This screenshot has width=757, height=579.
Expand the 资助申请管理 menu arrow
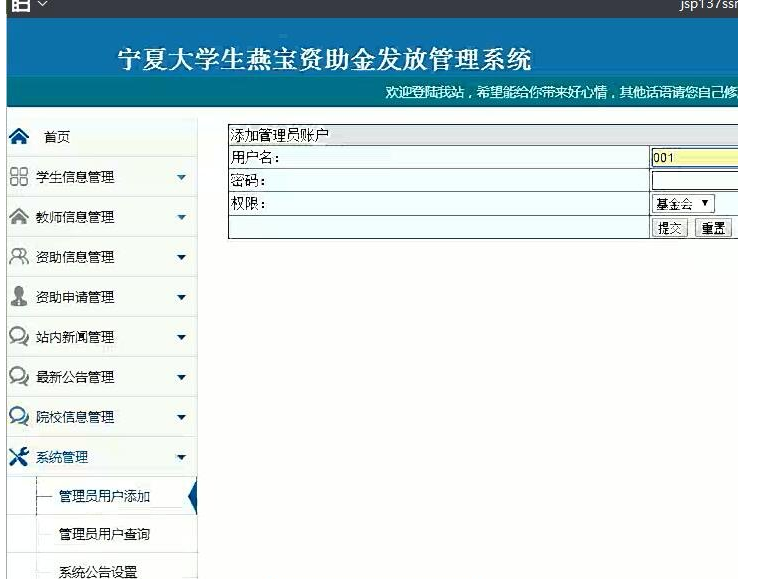click(x=182, y=297)
